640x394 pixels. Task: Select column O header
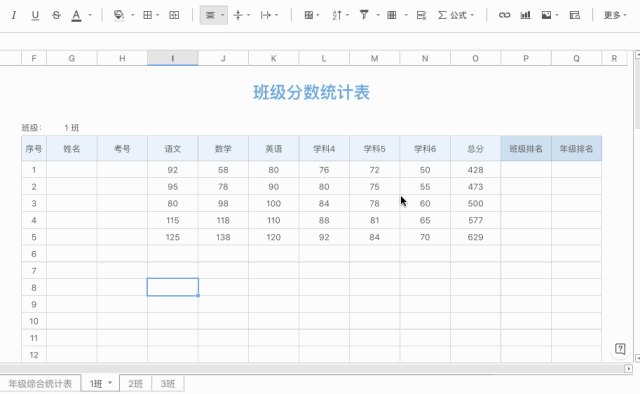pyautogui.click(x=476, y=58)
